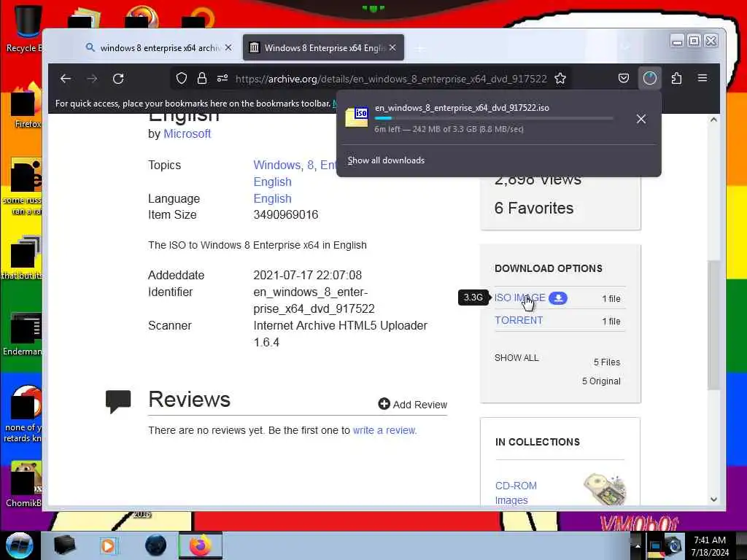Click the plus icon beside Add Review
The height and width of the screenshot is (560, 747).
(x=384, y=404)
